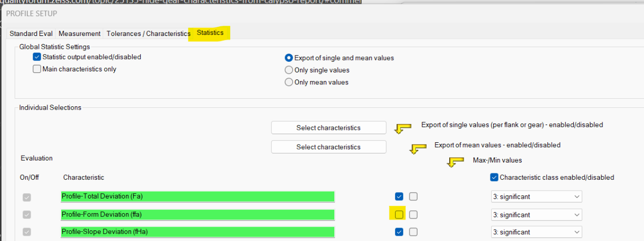Choose Only mean values radio option
Viewport: 644px width, 241px height.
(x=289, y=83)
